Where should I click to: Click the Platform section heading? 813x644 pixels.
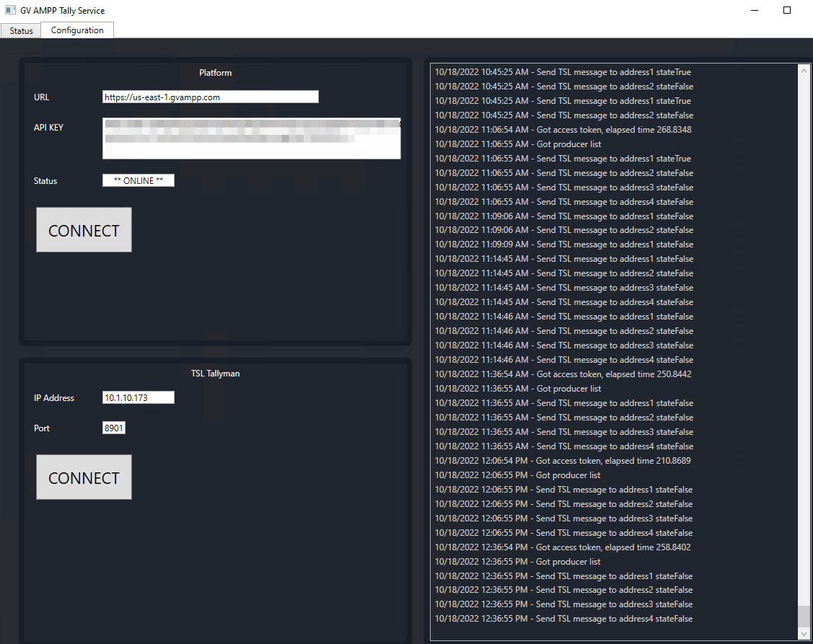click(215, 73)
